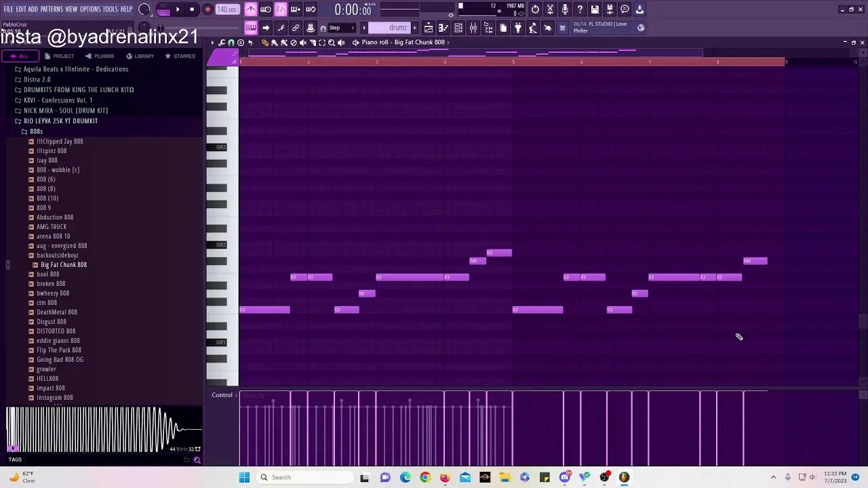
Task: Select the STARRED browser tab
Action: [180, 56]
